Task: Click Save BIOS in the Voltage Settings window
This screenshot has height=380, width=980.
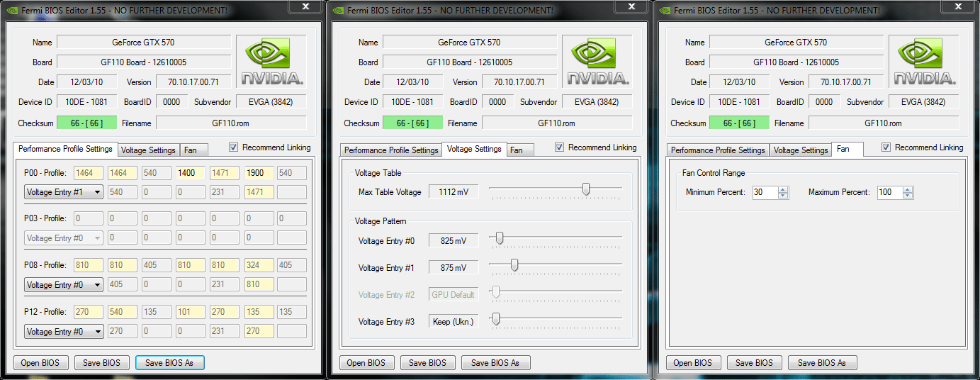Action: 428,362
